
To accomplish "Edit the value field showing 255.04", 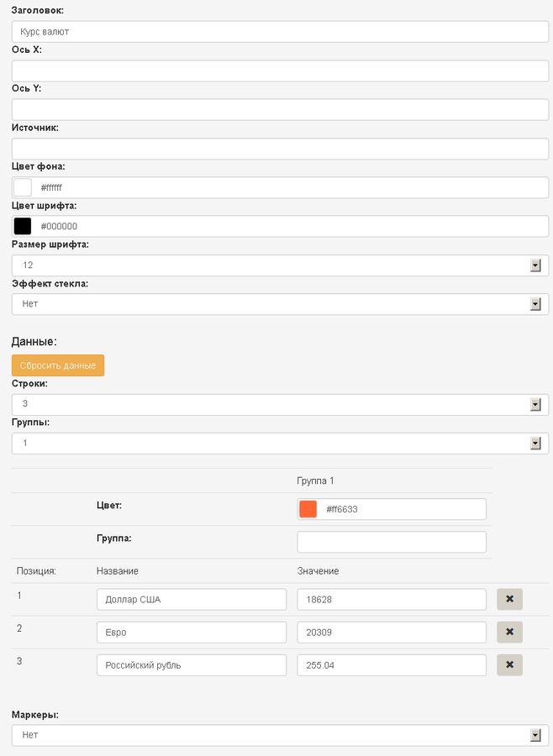I will click(392, 665).
